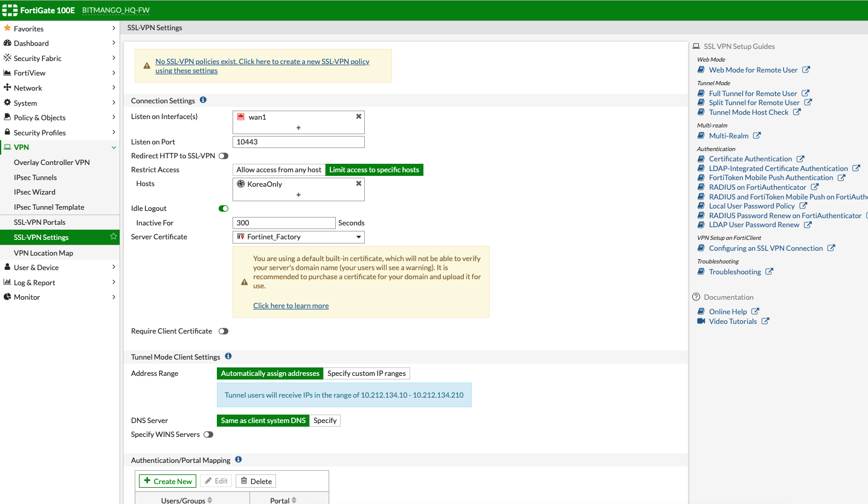This screenshot has width=868, height=504.
Task: Click the Security Fabric icon
Action: click(x=7, y=58)
